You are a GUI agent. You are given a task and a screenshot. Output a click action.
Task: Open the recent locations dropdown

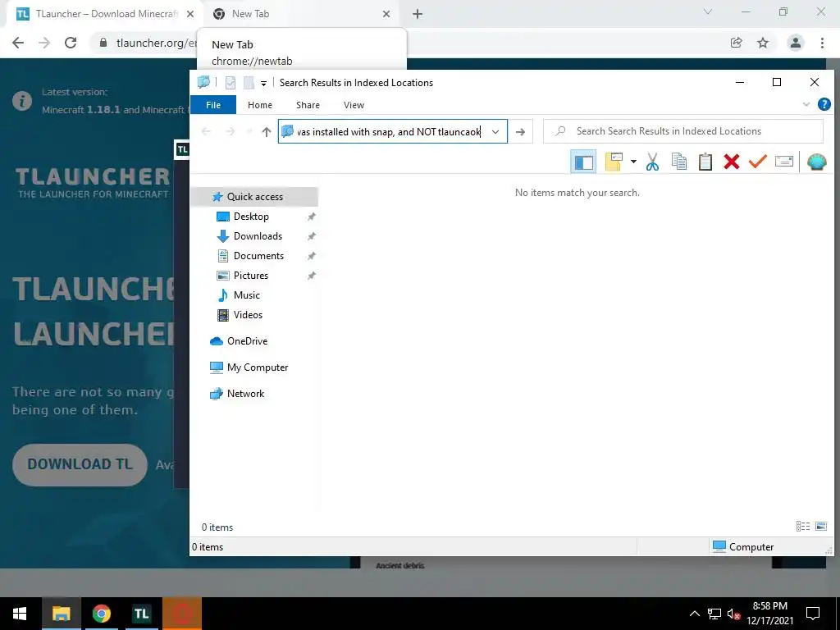tap(249, 132)
